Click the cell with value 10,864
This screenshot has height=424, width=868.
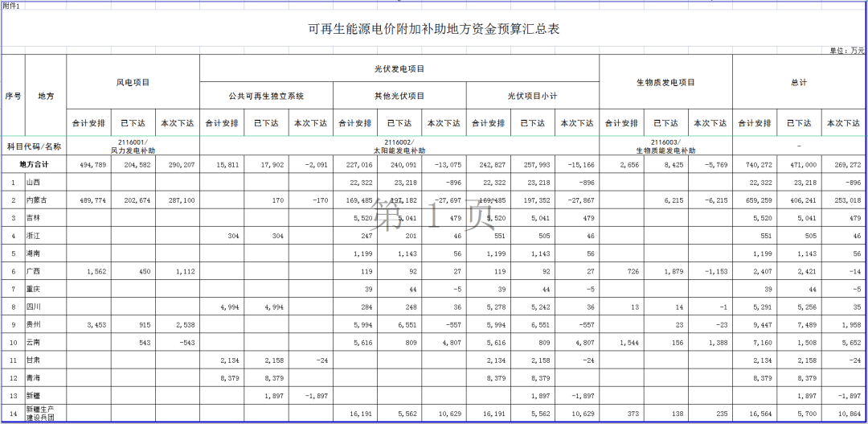(843, 413)
